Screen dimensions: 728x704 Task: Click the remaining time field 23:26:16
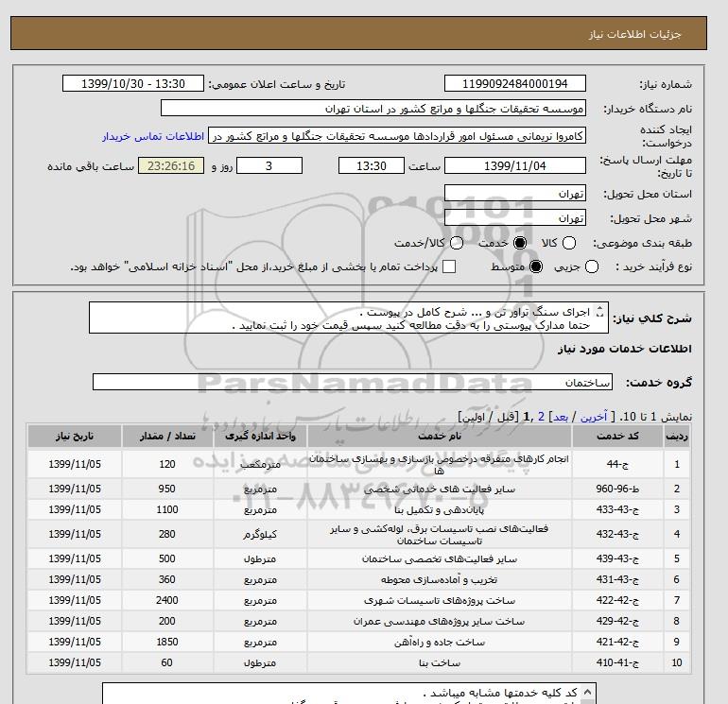tap(171, 165)
